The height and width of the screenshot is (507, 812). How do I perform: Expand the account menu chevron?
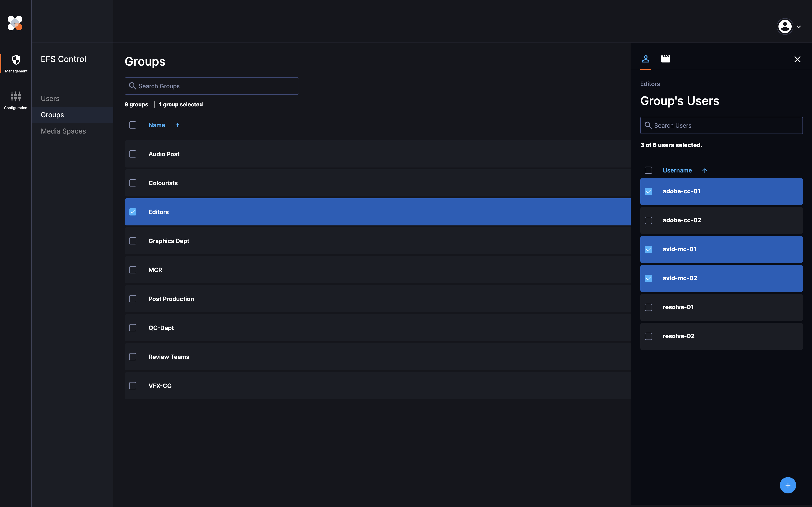(x=799, y=27)
